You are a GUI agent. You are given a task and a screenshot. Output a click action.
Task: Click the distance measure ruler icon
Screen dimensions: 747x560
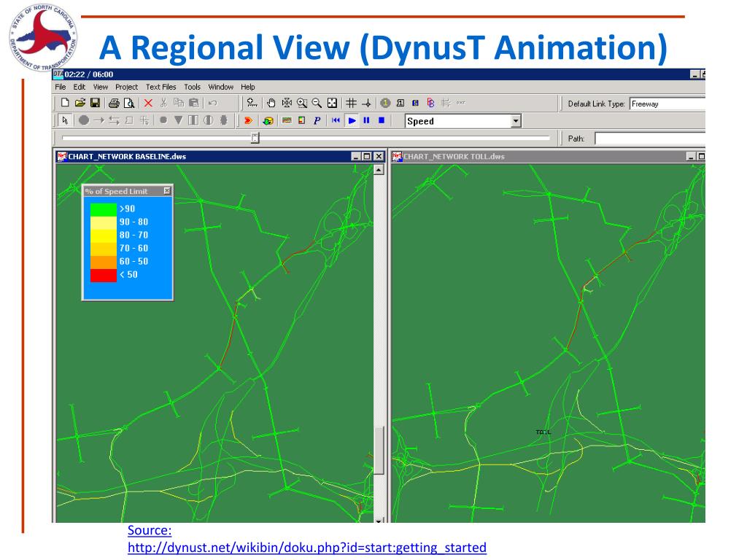252,103
